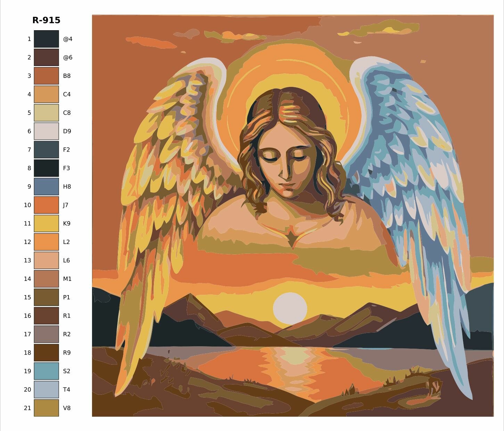Click the setting sun in the painting
The width and height of the screenshot is (504, 431).
pos(290,308)
